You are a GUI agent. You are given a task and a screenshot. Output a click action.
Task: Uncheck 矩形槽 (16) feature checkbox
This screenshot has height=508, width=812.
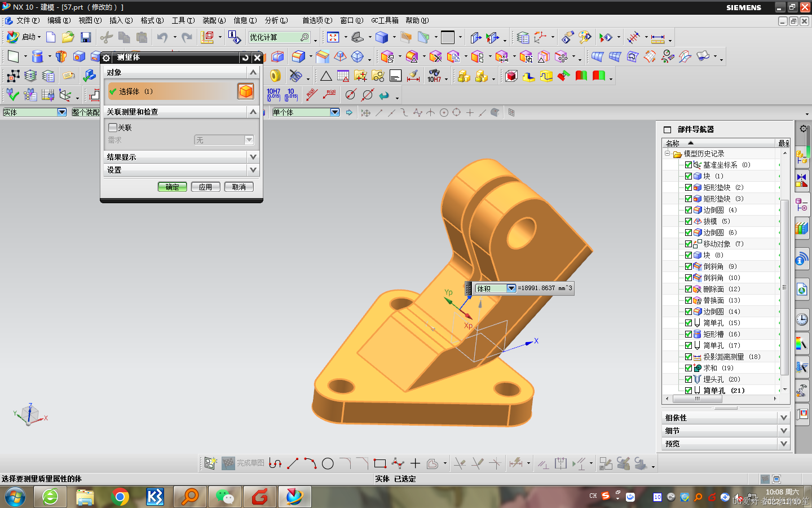689,334
